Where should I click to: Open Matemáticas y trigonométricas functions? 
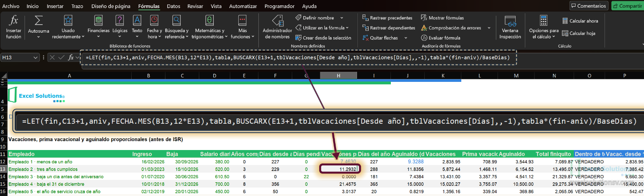[x=209, y=27]
